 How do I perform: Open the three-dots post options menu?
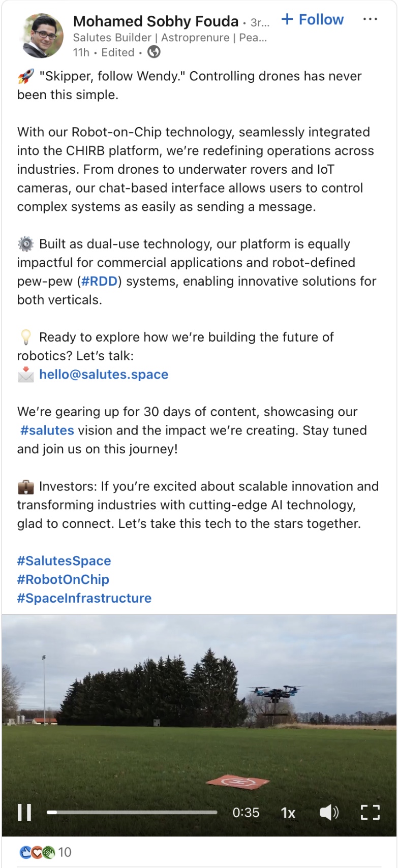point(370,19)
